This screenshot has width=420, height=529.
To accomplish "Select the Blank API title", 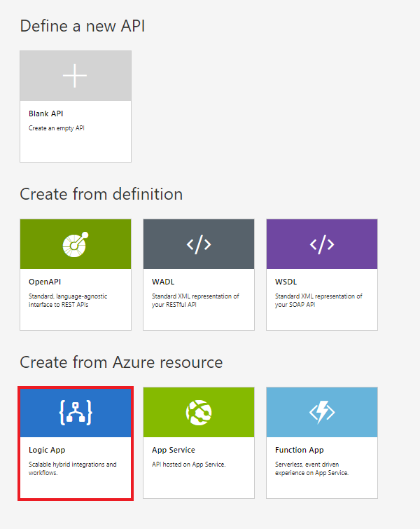I will [46, 114].
